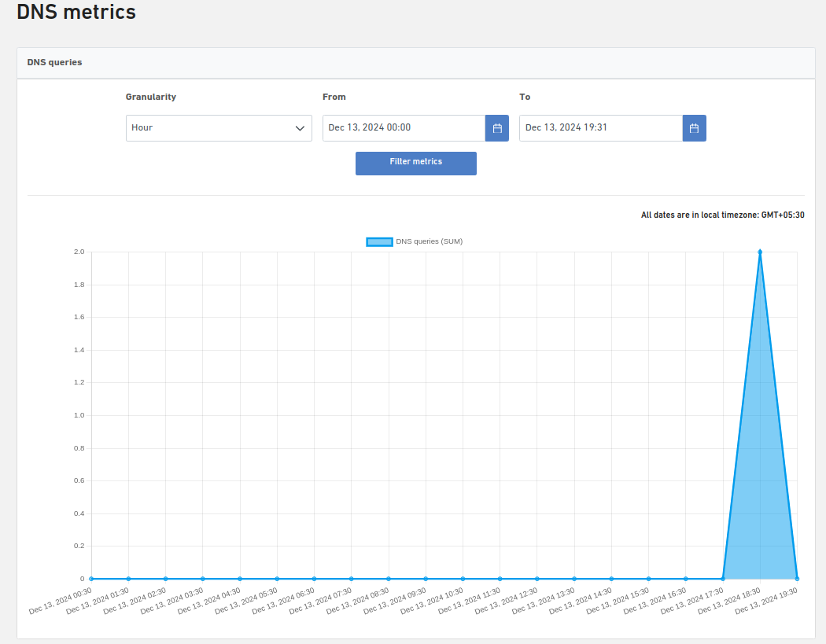Image resolution: width=826 pixels, height=644 pixels.
Task: Click the last data point at 19:30
Action: (797, 578)
